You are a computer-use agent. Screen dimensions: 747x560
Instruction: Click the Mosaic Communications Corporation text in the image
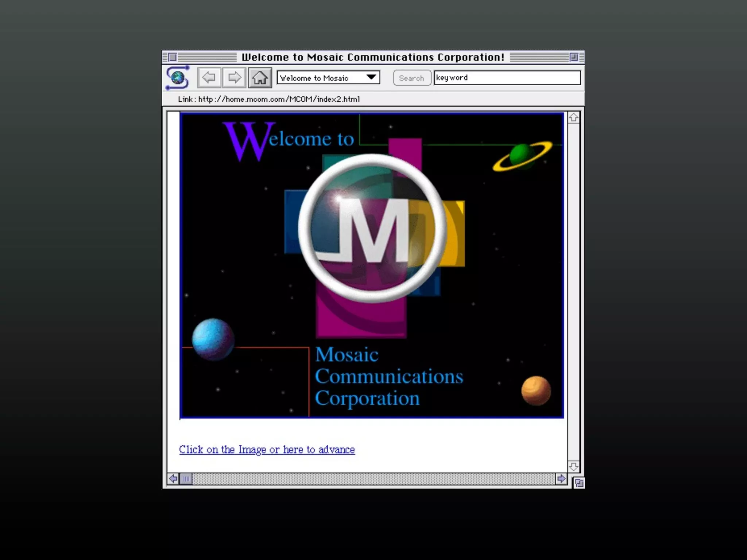388,377
